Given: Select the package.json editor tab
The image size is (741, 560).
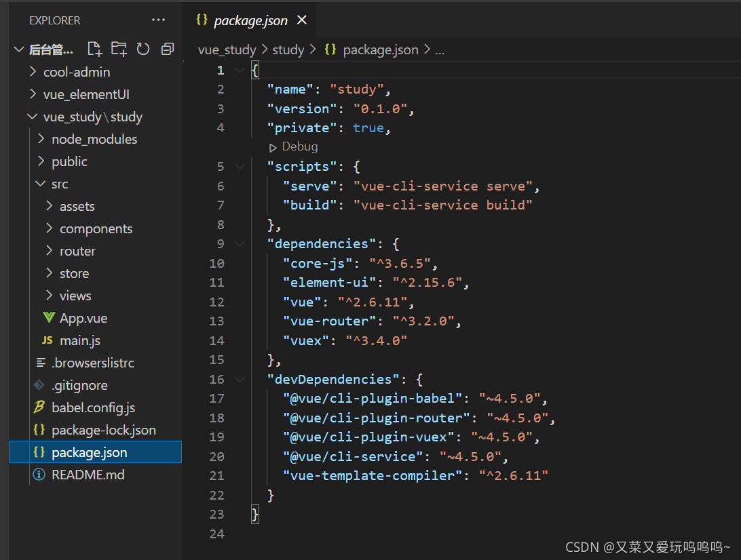Looking at the screenshot, I should (x=250, y=20).
